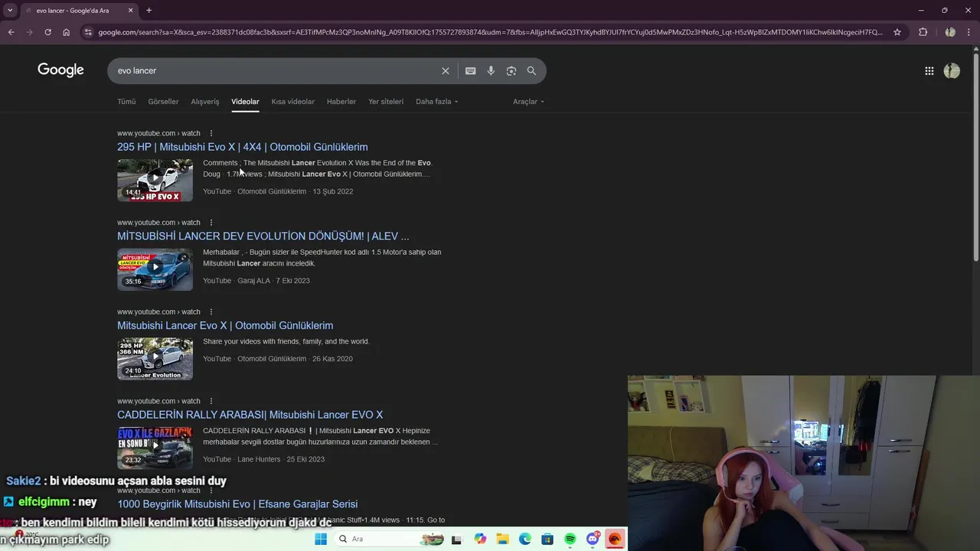Screen dimensions: 980x551
Task: Go back to the previous page
Action: [11, 32]
